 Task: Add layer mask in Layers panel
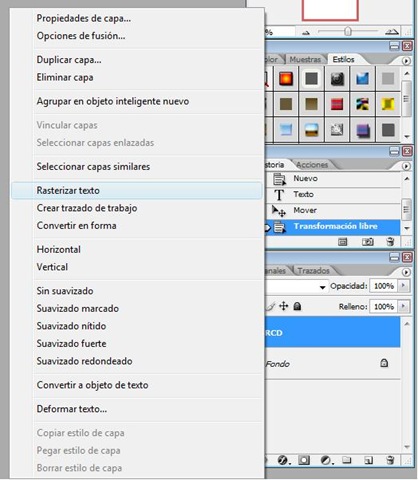[304, 461]
